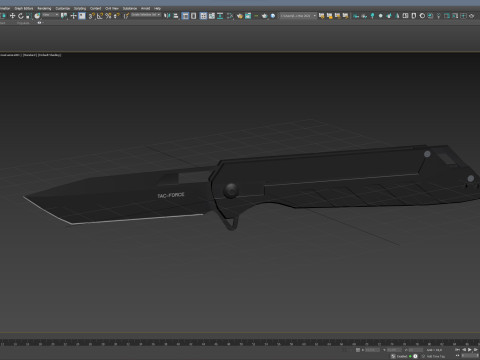Click the Use Pivot Point Center icon
This screenshot has height=360, width=480.
pos(64,16)
